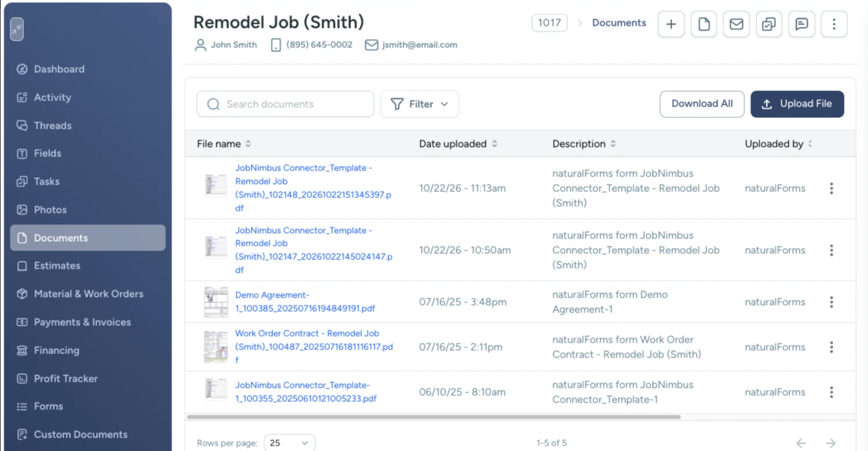
Task: Open JobNimbus Connector_Template 102148 PDF link
Action: point(313,188)
